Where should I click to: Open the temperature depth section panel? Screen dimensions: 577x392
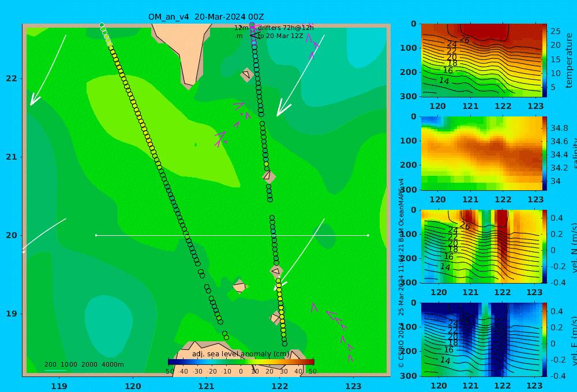click(481, 61)
